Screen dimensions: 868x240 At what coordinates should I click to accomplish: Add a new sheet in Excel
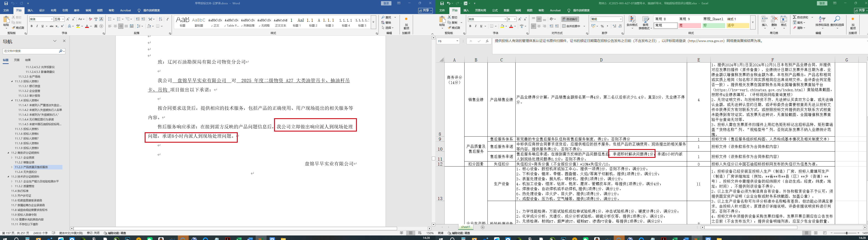[482, 228]
